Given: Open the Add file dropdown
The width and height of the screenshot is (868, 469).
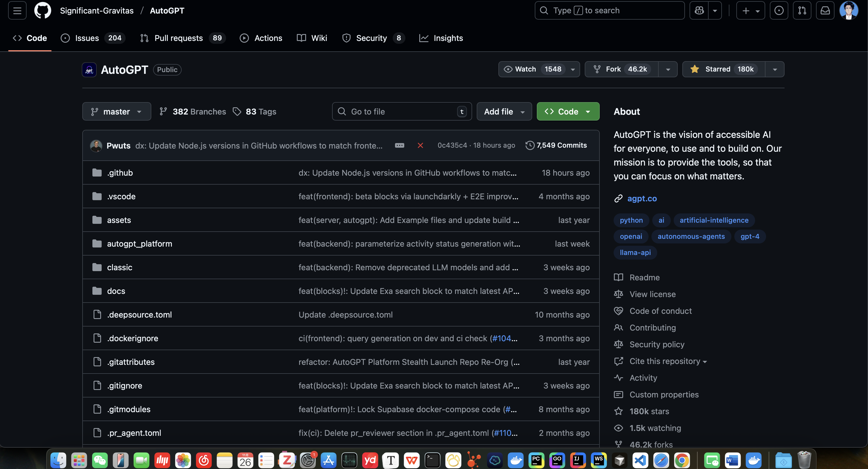Looking at the screenshot, I should tap(504, 111).
